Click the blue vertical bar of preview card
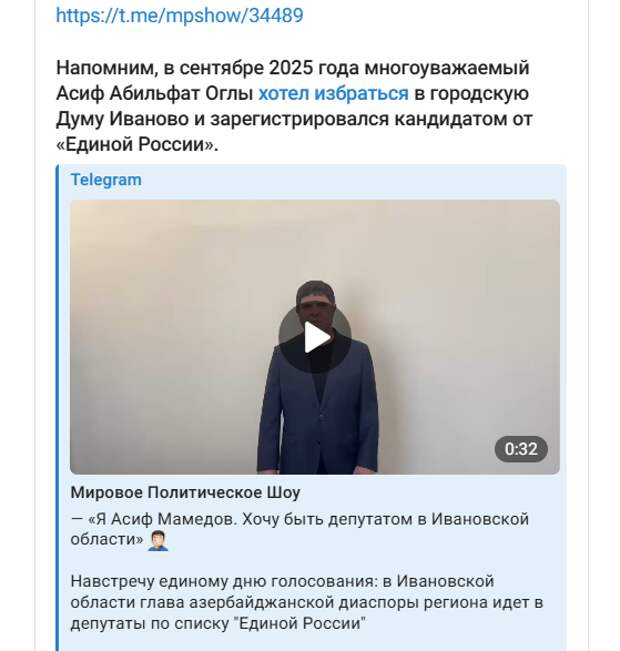This screenshot has width=620, height=651. 57,407
